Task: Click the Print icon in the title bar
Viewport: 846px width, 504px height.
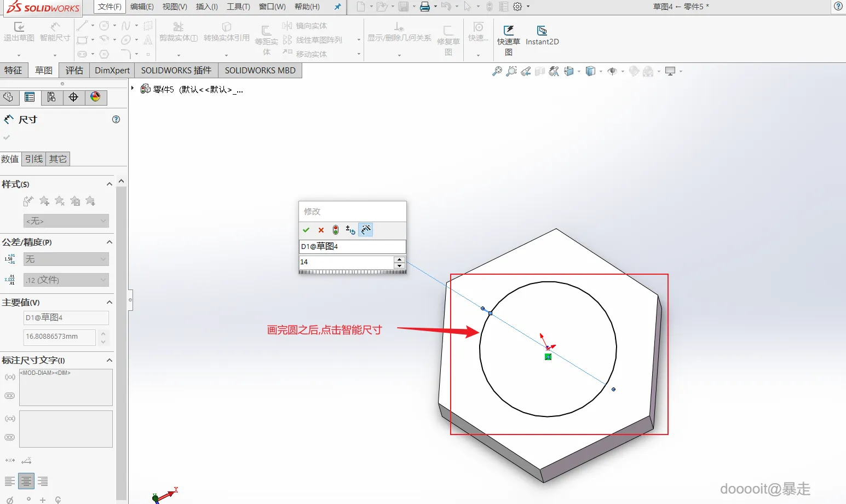Action: tap(424, 7)
